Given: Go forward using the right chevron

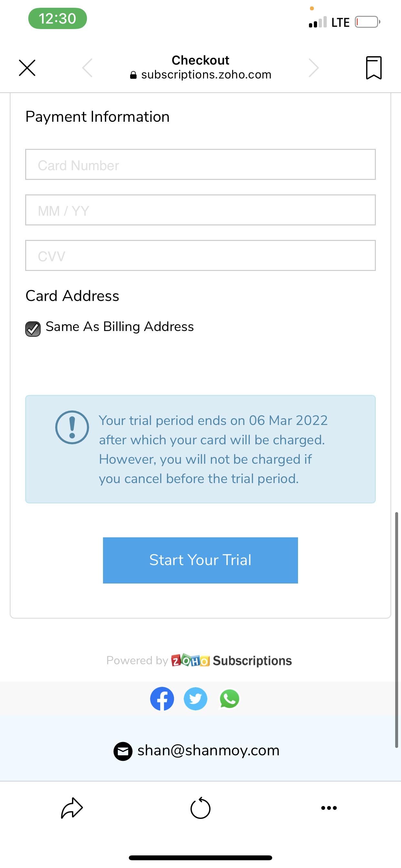Looking at the screenshot, I should tap(314, 68).
